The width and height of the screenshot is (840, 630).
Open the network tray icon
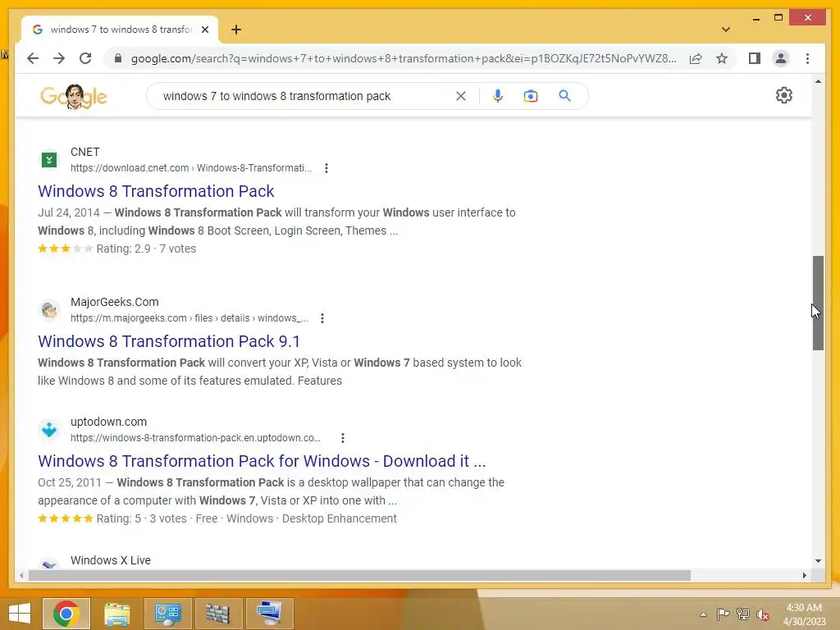[x=743, y=614]
